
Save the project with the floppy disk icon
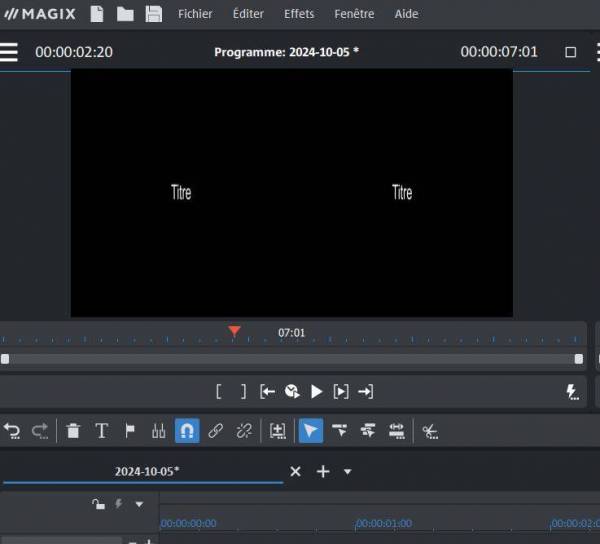[x=153, y=14]
